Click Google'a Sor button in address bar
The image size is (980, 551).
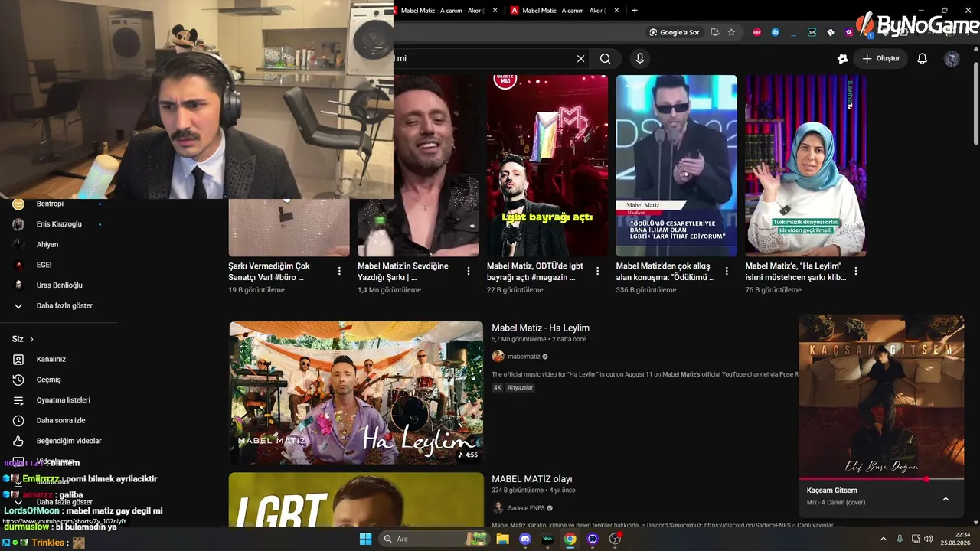(x=675, y=32)
